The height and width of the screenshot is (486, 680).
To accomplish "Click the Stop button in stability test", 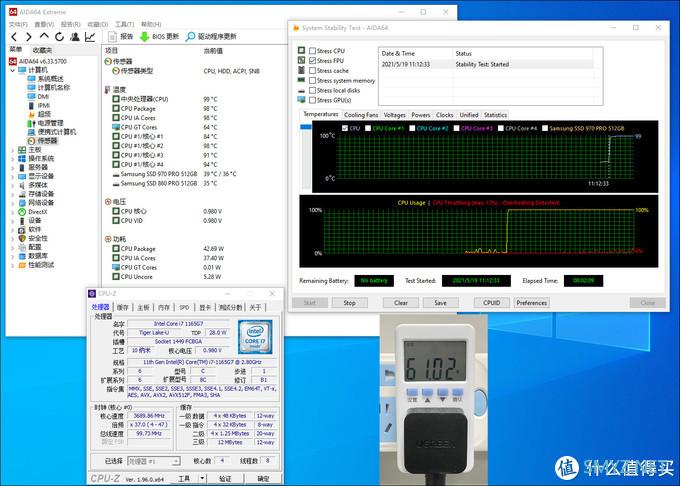I will pyautogui.click(x=350, y=303).
